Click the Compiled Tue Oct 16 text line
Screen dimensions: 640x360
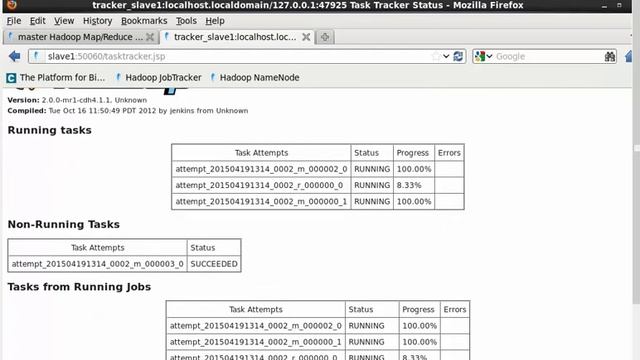pyautogui.click(x=128, y=111)
